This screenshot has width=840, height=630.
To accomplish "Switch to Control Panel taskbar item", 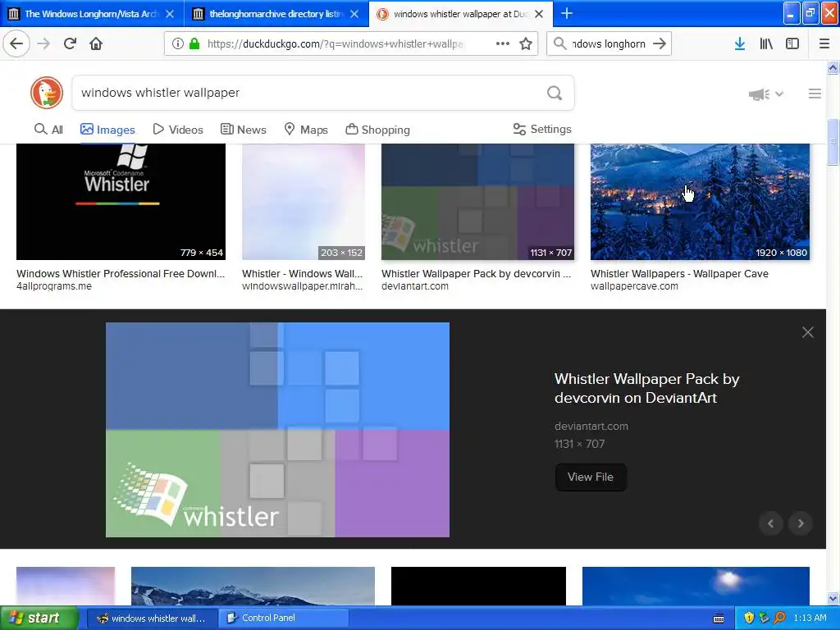I will (283, 619).
